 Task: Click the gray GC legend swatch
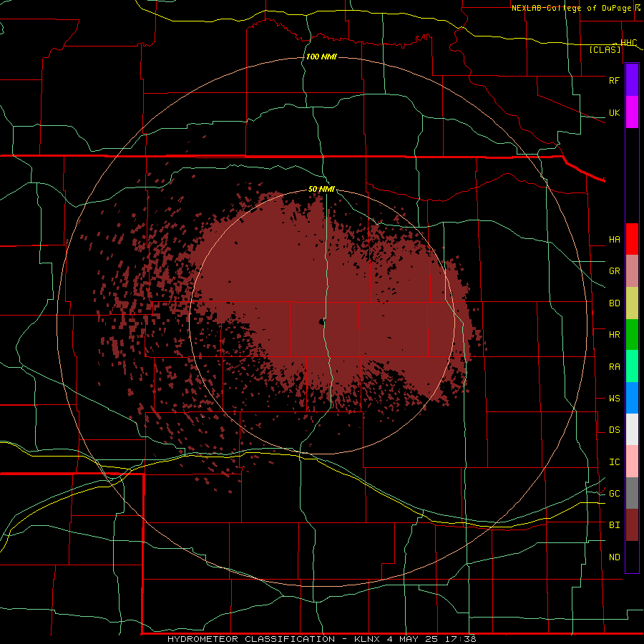click(x=632, y=493)
